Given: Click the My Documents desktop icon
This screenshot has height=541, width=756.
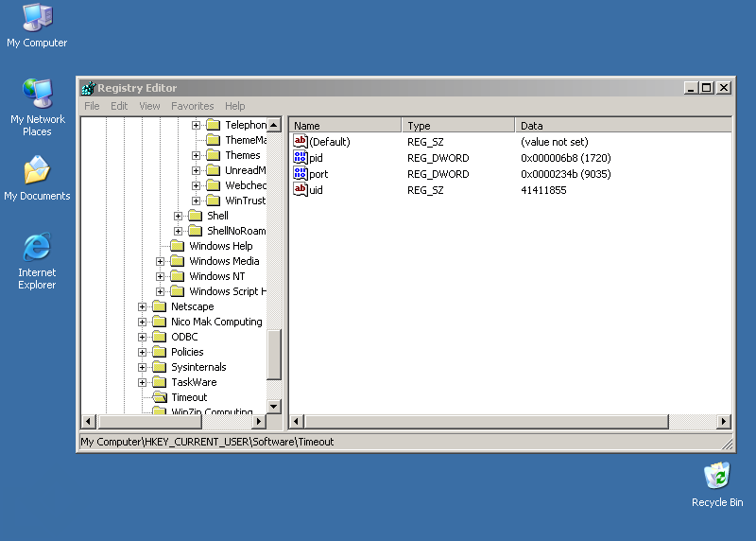Looking at the screenshot, I should pos(37,171).
